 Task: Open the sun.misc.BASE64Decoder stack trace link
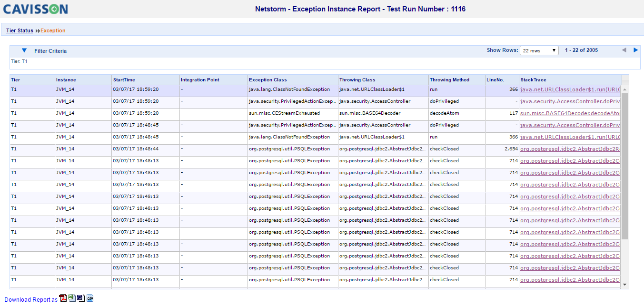pos(570,113)
